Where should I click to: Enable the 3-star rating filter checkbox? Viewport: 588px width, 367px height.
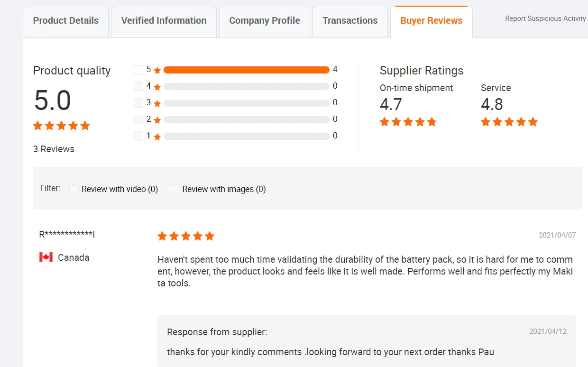[x=138, y=103]
